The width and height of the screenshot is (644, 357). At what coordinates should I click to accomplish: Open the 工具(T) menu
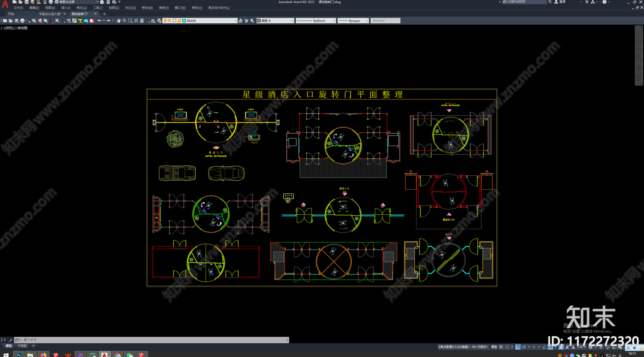click(x=98, y=8)
